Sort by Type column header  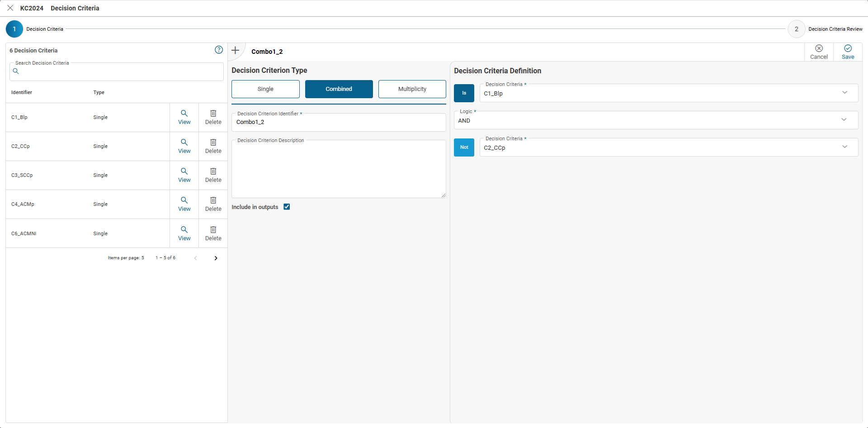tap(99, 92)
